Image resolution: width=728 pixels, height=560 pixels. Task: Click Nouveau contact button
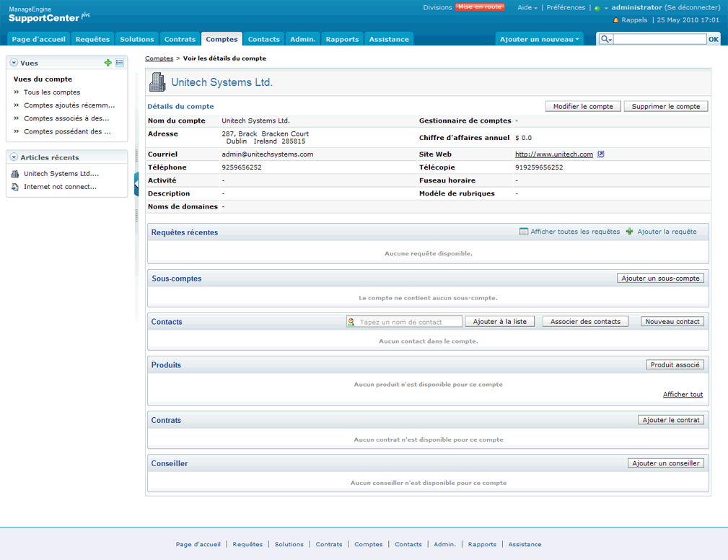click(x=672, y=321)
